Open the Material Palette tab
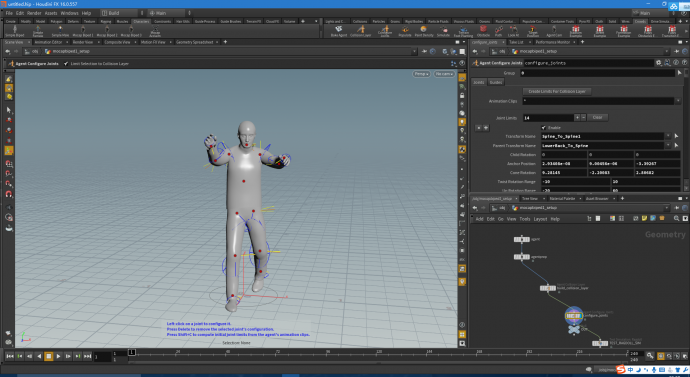 pos(562,199)
